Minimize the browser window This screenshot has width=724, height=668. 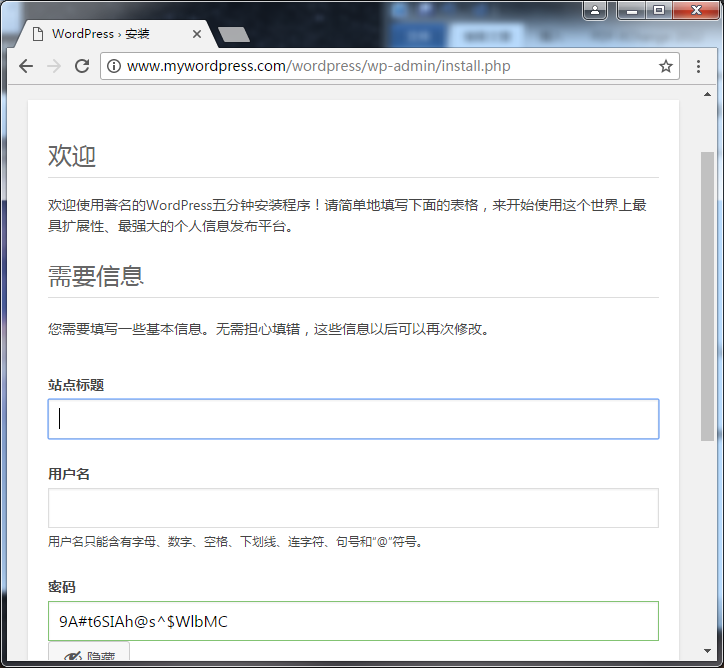click(632, 10)
